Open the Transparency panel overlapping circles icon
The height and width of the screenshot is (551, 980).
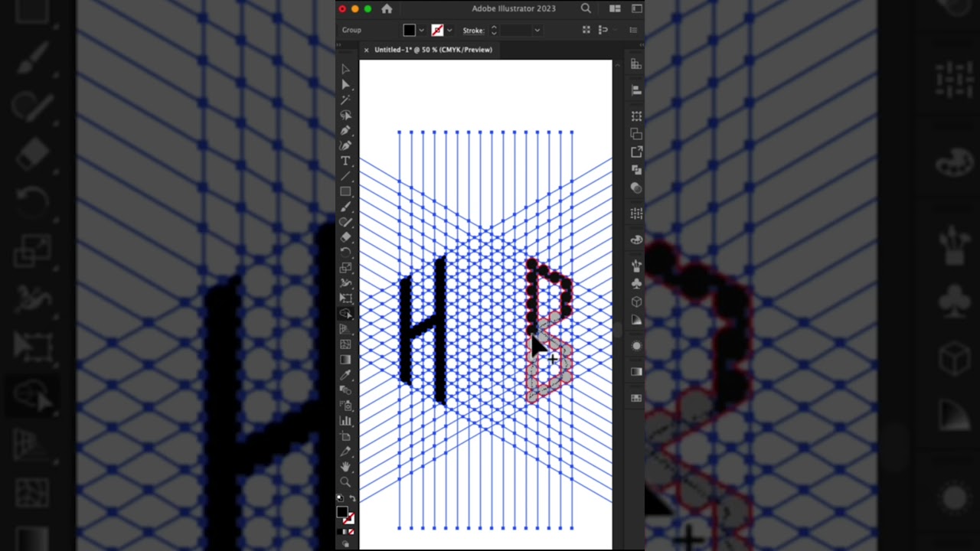636,187
